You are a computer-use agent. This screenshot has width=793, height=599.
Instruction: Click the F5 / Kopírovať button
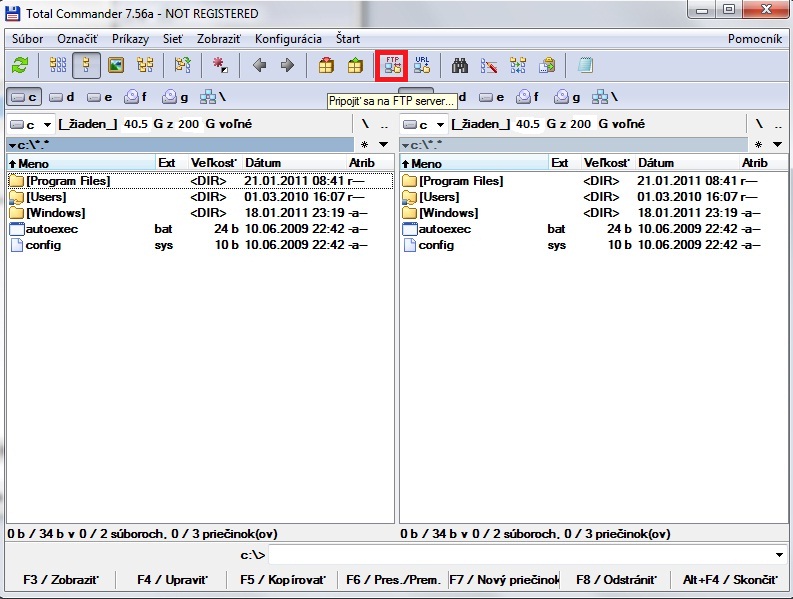coord(283,580)
